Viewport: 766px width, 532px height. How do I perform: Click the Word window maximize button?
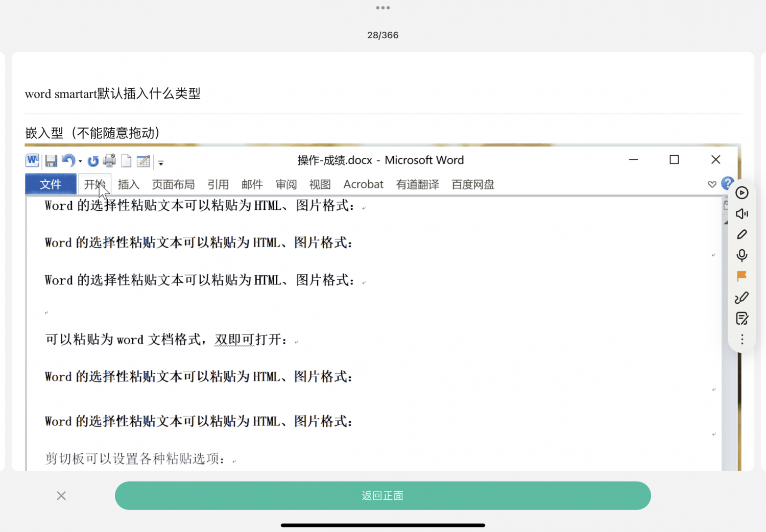tap(674, 160)
